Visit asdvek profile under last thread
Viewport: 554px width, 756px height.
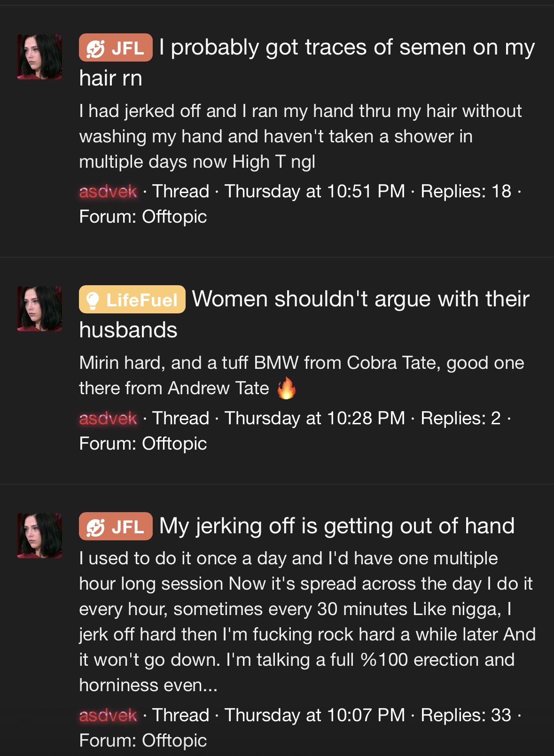click(x=108, y=715)
